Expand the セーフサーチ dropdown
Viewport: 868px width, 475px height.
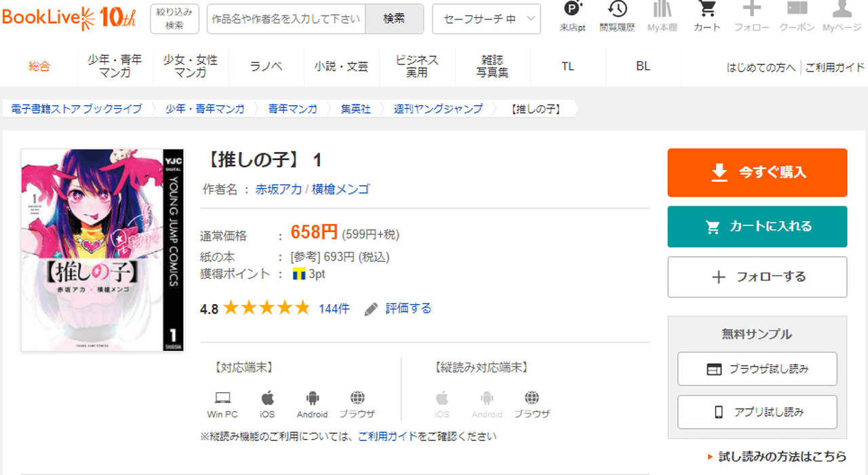tap(486, 19)
